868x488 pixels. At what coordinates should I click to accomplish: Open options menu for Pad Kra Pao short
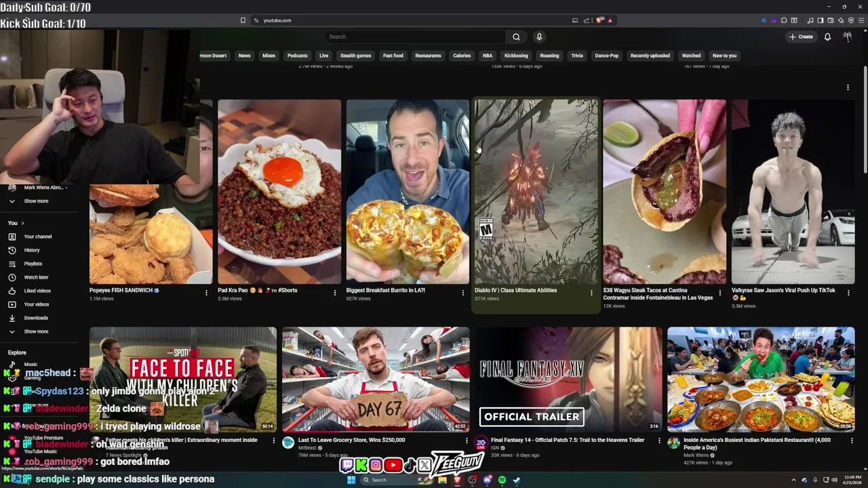click(x=334, y=293)
